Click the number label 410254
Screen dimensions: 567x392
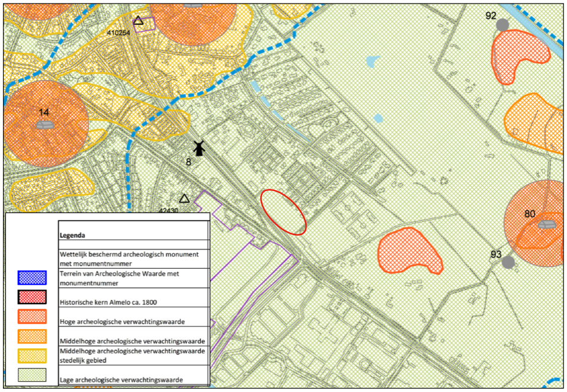tap(118, 33)
